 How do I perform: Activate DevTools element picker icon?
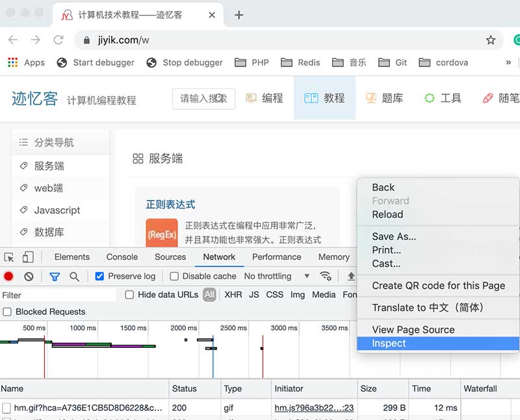(9, 257)
